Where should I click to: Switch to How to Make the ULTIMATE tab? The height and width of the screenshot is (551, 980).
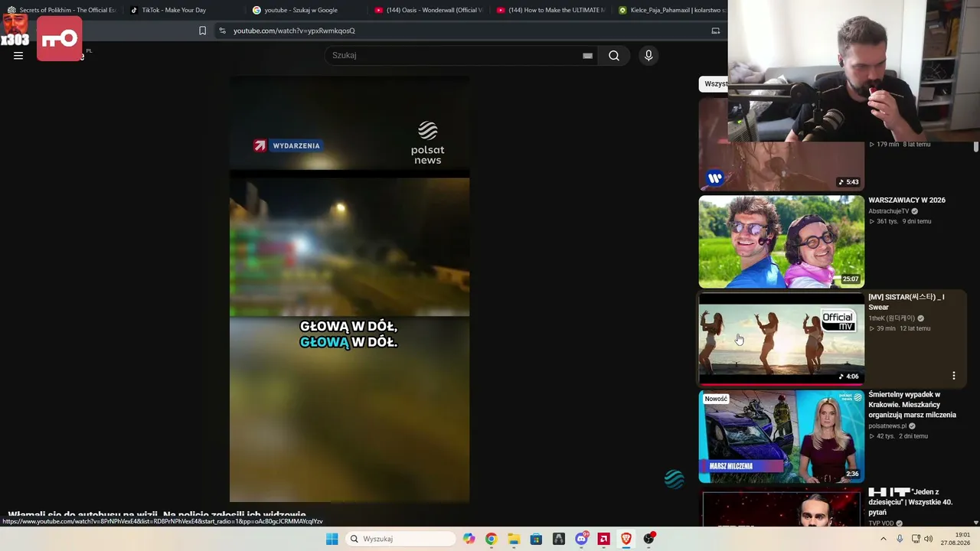pos(550,10)
